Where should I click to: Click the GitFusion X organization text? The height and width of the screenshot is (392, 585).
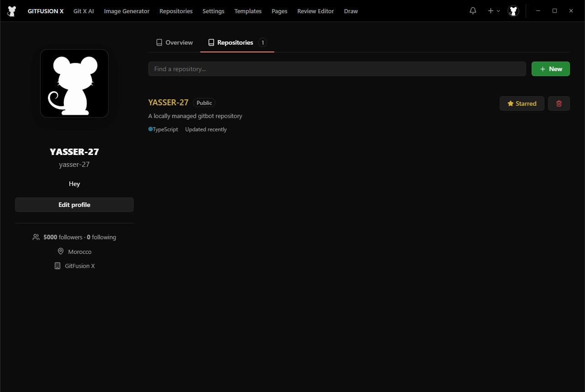tap(80, 266)
